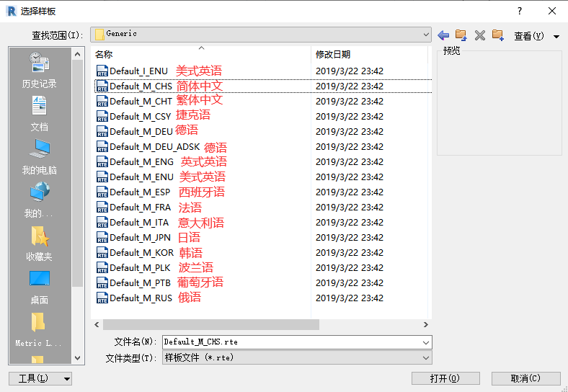Click sidebar scroll up arrow
This screenshot has width=568, height=392.
point(78,54)
